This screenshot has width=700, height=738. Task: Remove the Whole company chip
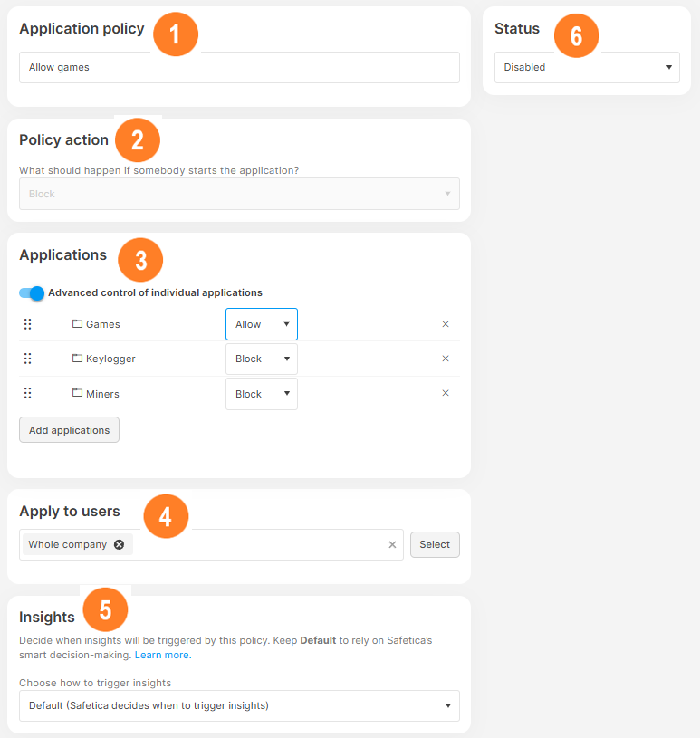[x=119, y=544]
